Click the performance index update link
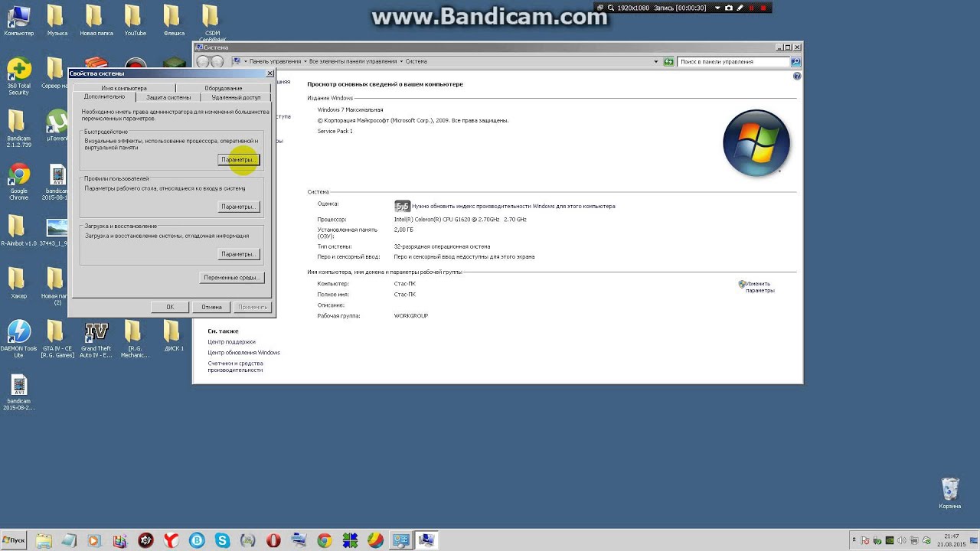The image size is (980, 551). (x=513, y=206)
